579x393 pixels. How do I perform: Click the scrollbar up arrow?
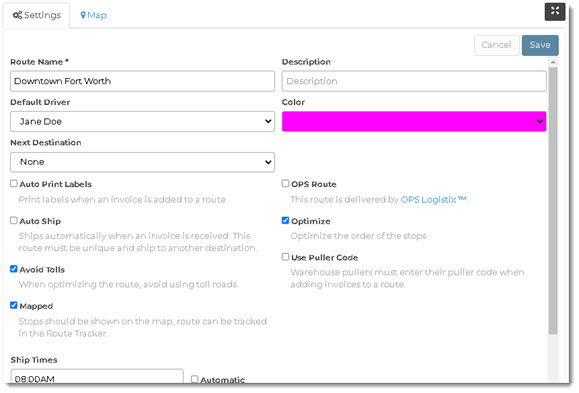point(553,62)
